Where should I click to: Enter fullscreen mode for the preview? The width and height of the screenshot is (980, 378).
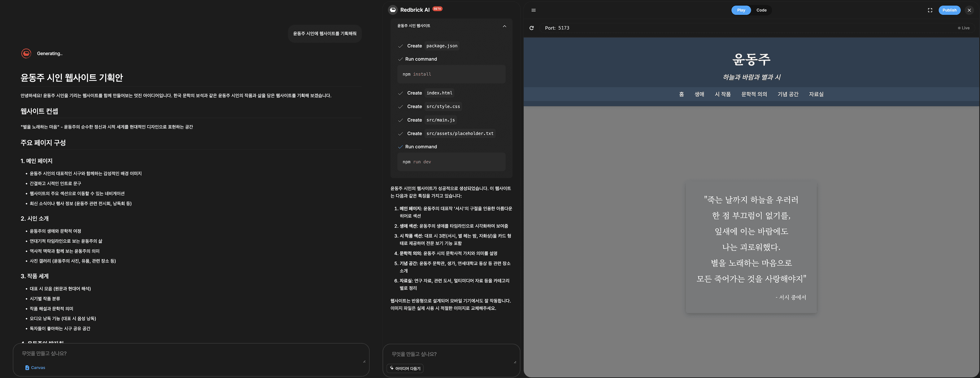click(x=930, y=10)
